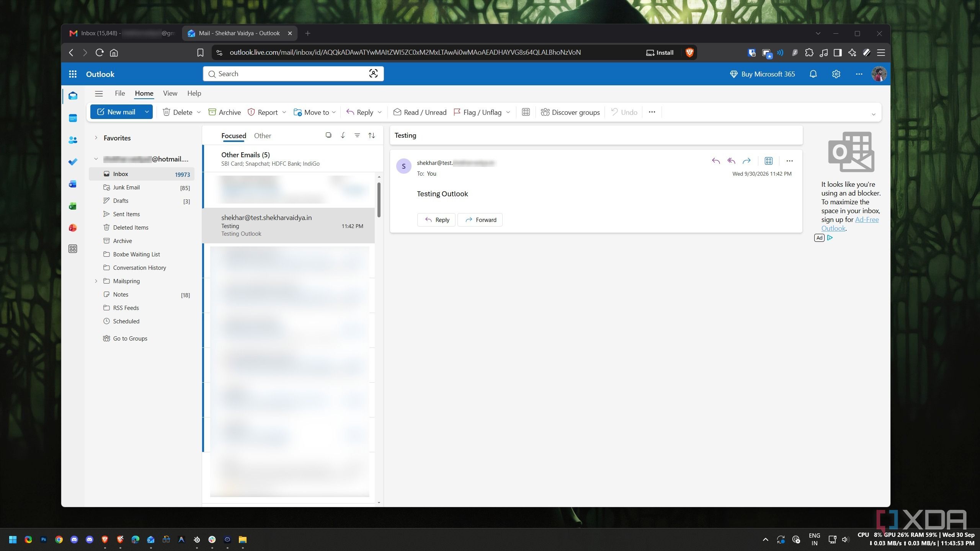Open the Calendar app in the left rail
The image size is (980, 551).
(73, 118)
